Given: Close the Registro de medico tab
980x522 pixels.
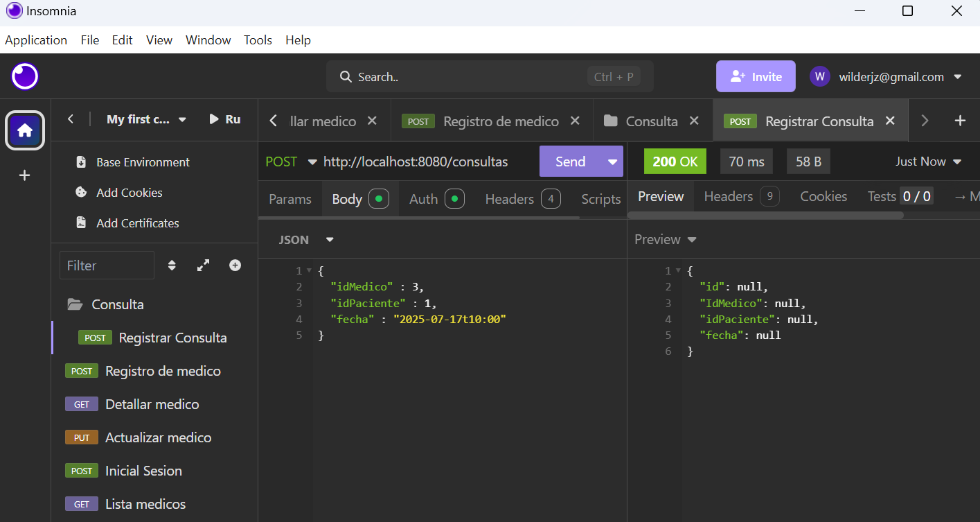Looking at the screenshot, I should pyautogui.click(x=575, y=121).
